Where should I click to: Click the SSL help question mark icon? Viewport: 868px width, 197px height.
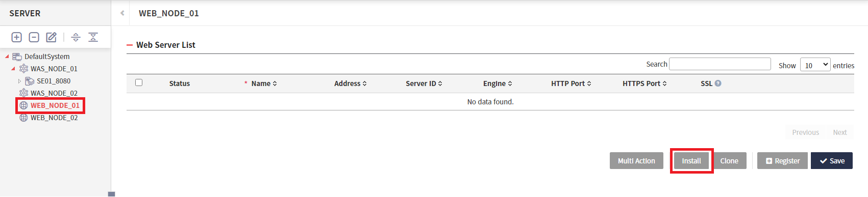[718, 83]
